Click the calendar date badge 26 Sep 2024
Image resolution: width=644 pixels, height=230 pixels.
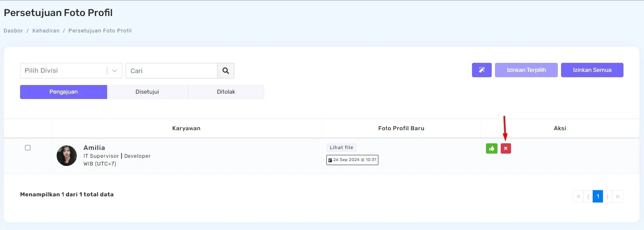point(352,160)
